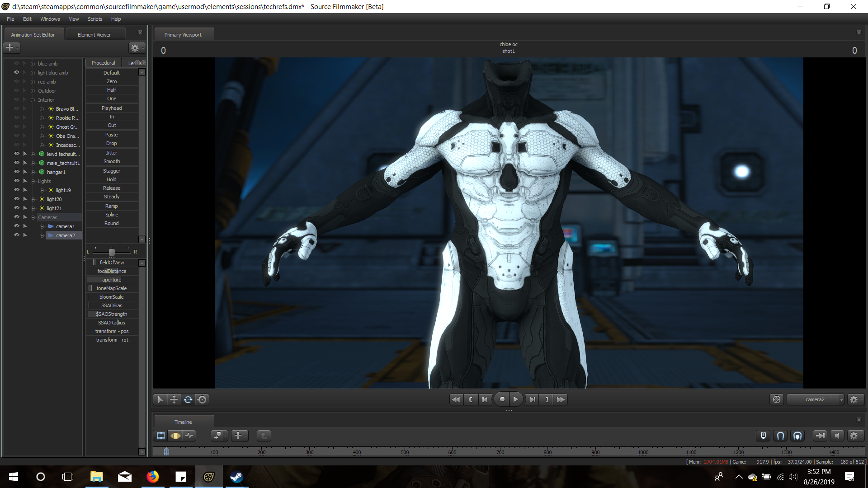This screenshot has width=868, height=488.
Task: Click the left-right preset balance slider handle
Action: (x=112, y=252)
